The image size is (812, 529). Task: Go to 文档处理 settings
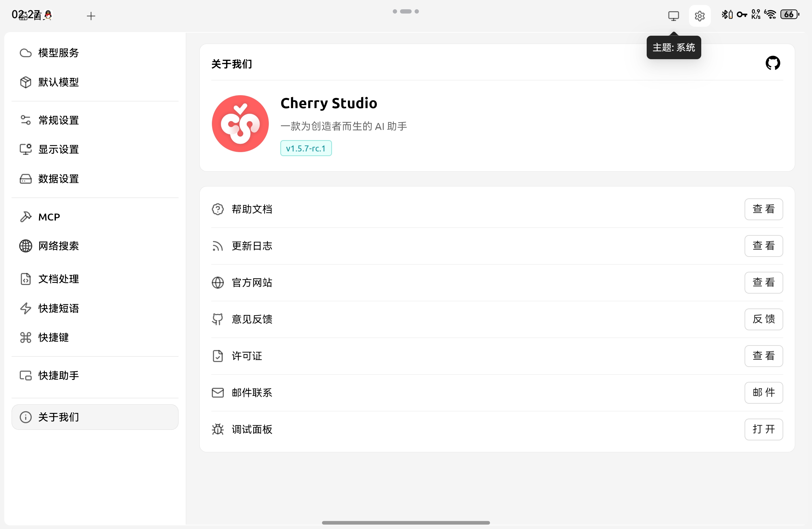pos(95,279)
